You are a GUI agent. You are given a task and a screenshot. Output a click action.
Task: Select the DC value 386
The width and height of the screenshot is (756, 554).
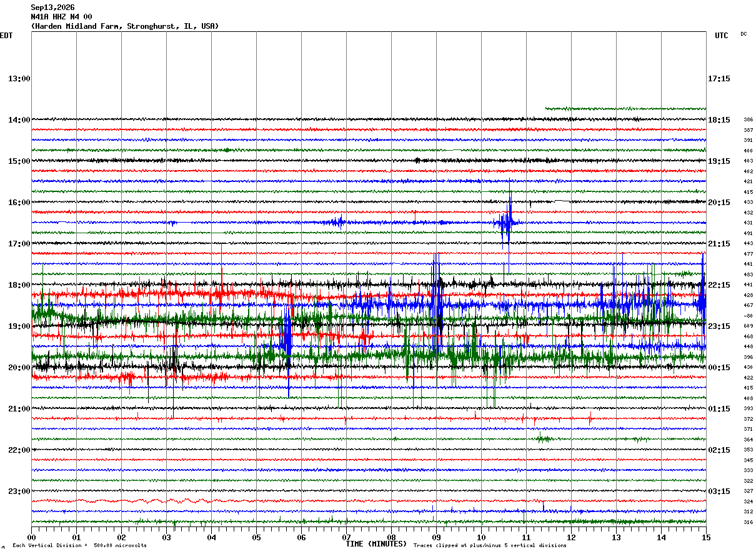coord(748,119)
